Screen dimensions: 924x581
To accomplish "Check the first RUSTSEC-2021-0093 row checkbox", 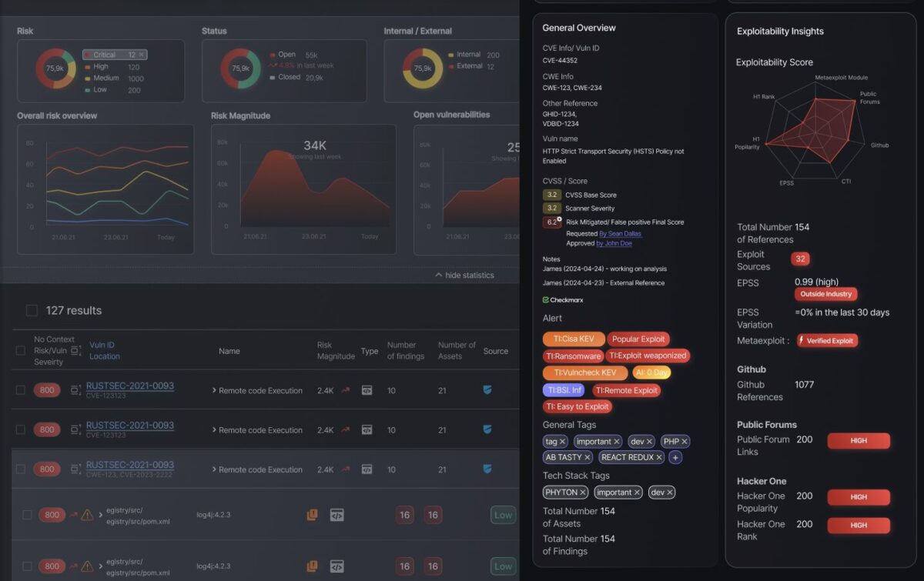I will click(x=21, y=390).
